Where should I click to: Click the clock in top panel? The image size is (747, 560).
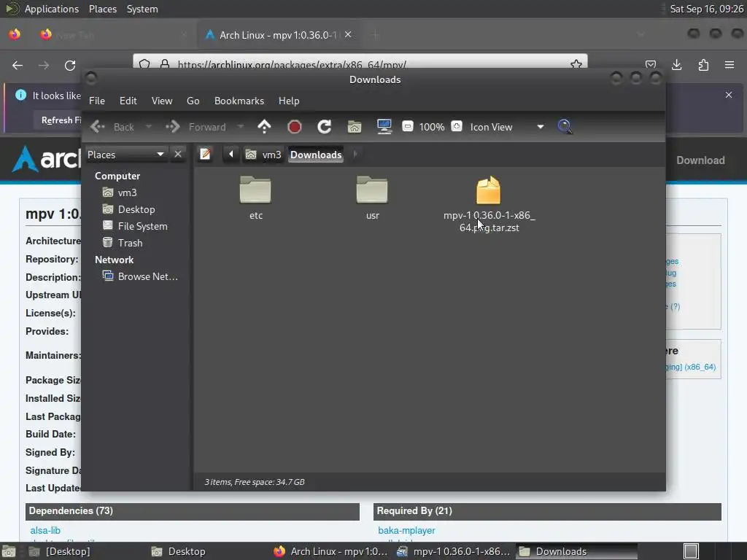(x=706, y=9)
